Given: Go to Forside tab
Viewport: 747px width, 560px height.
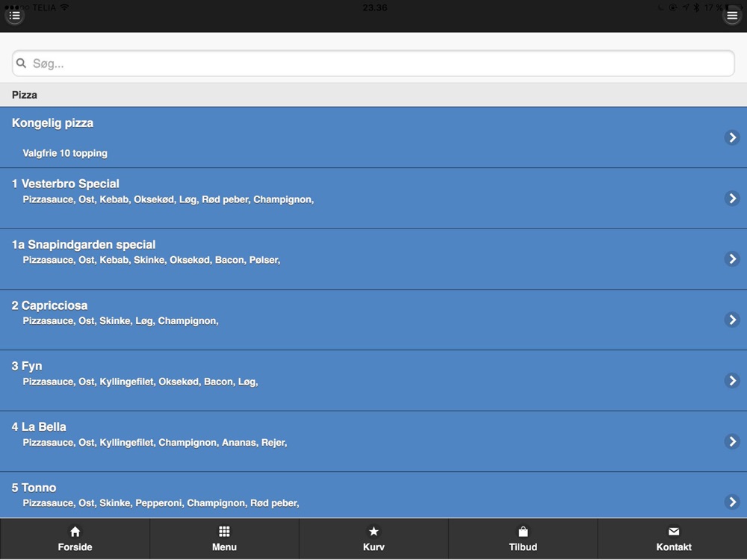Looking at the screenshot, I should point(75,539).
